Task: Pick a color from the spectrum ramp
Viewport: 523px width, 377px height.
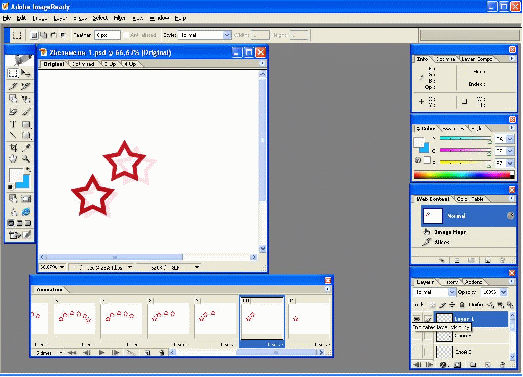Action: [464, 175]
